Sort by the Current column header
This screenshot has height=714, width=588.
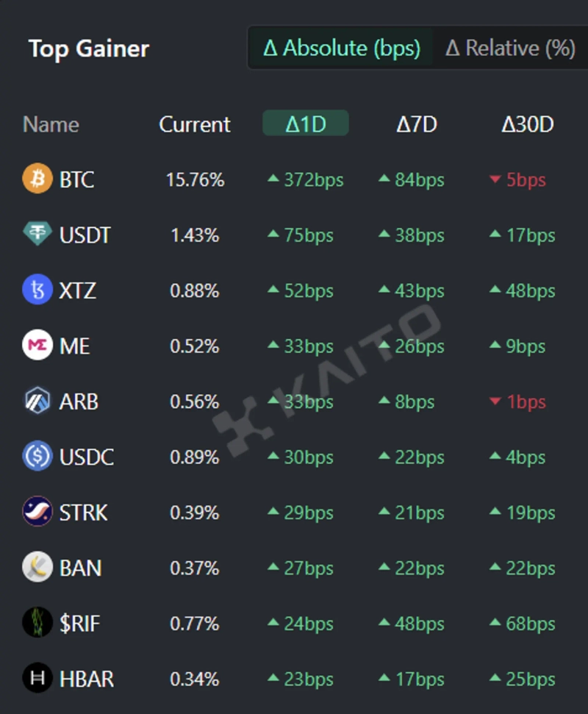pyautogui.click(x=195, y=124)
